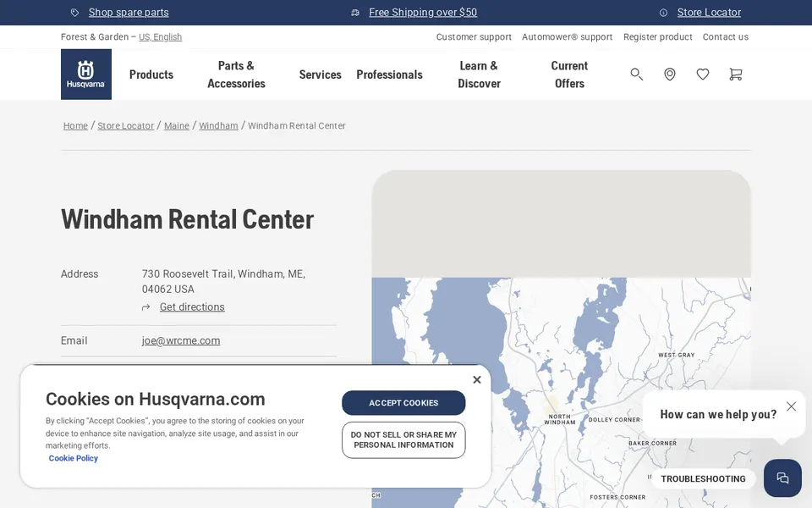Open Parts & Accessories menu
The width and height of the screenshot is (812, 508).
tap(236, 75)
